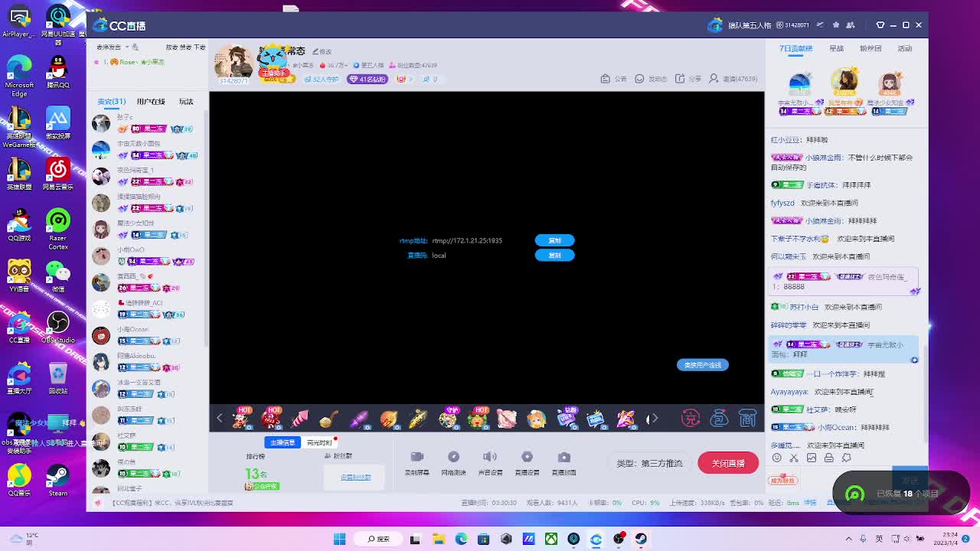Click the friends icon in title bar
This screenshot has height=551, width=980.
point(851,25)
